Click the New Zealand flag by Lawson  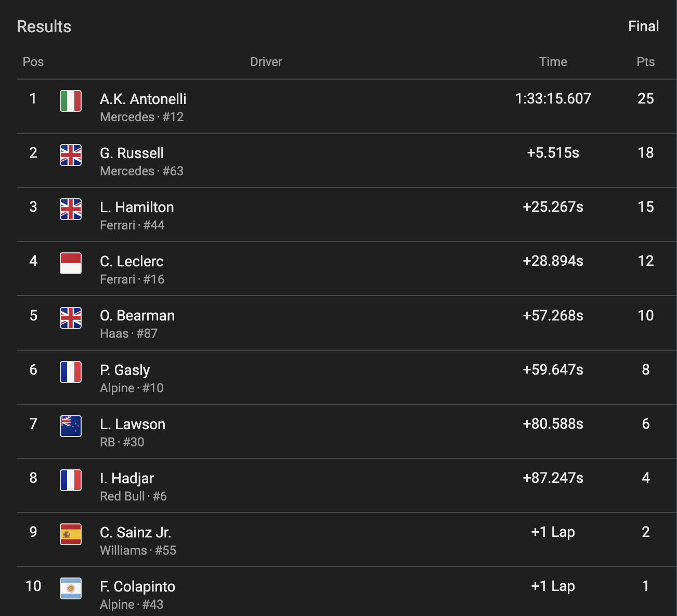point(71,426)
